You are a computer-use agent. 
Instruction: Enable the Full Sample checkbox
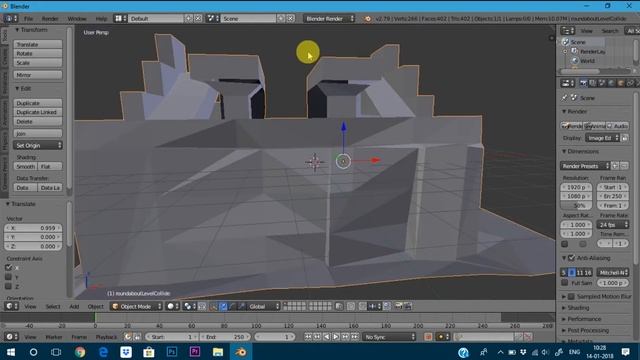564,282
